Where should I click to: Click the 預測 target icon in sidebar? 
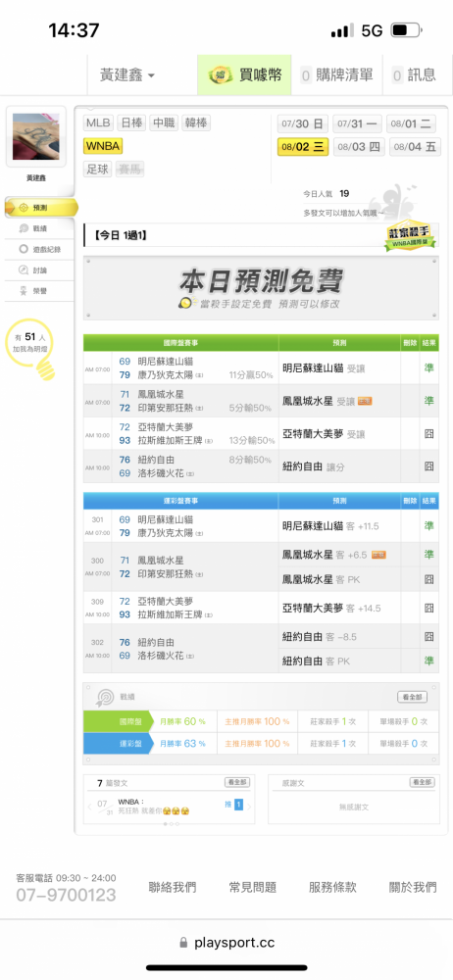[x=24, y=208]
